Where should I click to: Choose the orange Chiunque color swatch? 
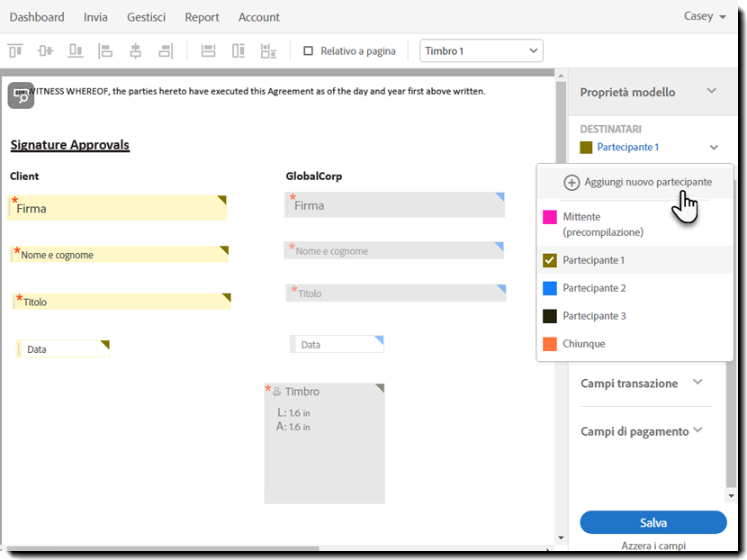coord(551,344)
